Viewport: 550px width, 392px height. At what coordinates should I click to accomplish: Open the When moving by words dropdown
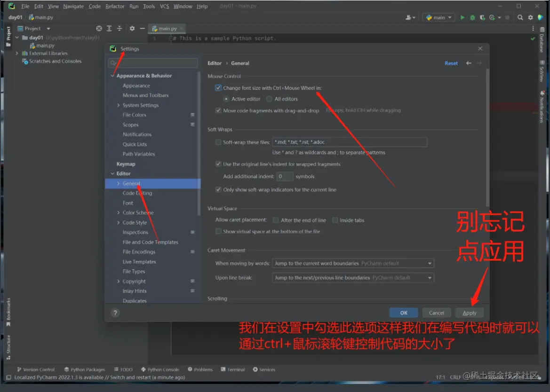pos(353,263)
